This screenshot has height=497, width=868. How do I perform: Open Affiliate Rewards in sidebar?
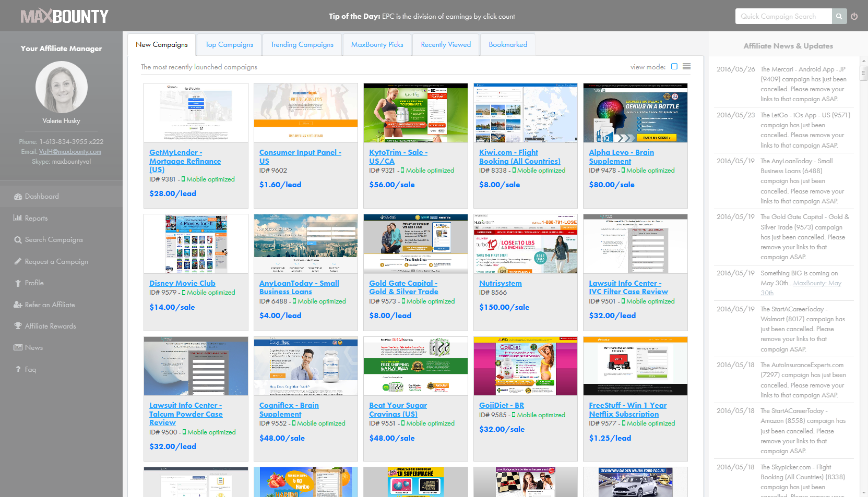[50, 326]
